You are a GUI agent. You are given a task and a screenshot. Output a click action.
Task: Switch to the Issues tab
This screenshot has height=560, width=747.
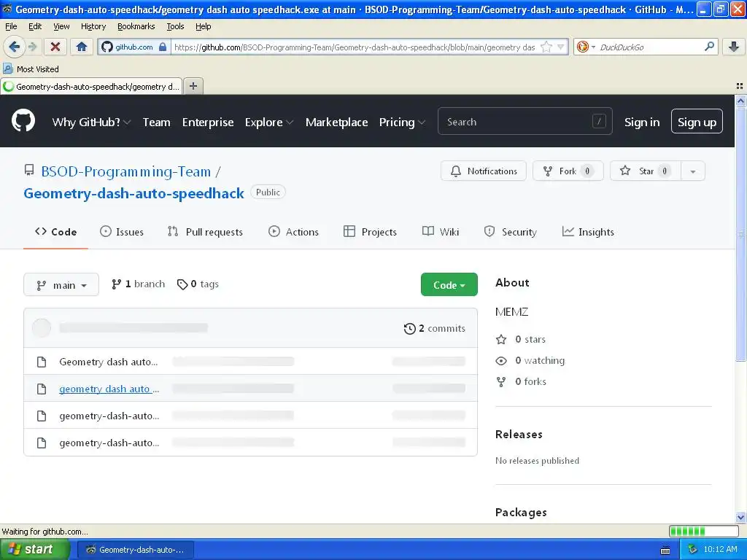(x=122, y=232)
